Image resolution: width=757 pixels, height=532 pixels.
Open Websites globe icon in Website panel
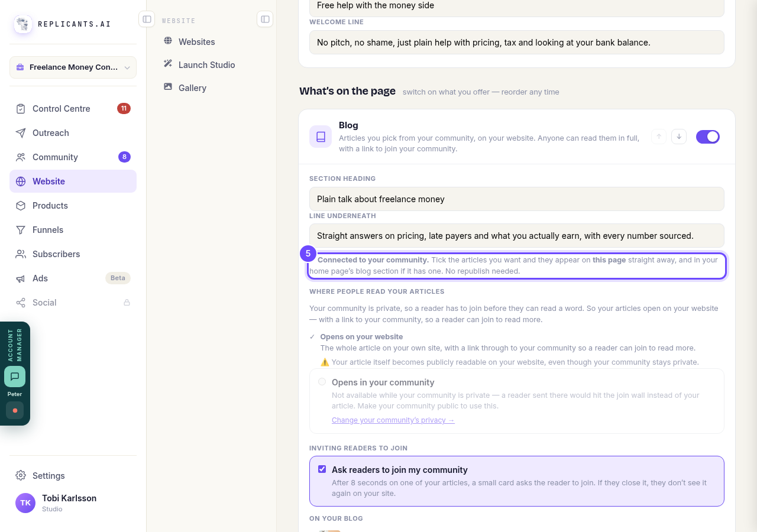[x=168, y=41]
